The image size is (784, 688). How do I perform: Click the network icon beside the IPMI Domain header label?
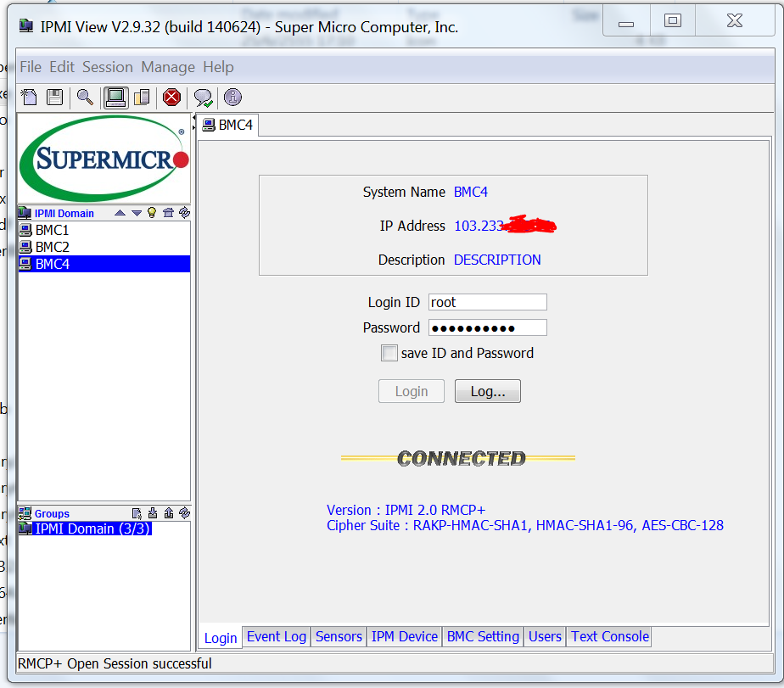pyautogui.click(x=25, y=213)
